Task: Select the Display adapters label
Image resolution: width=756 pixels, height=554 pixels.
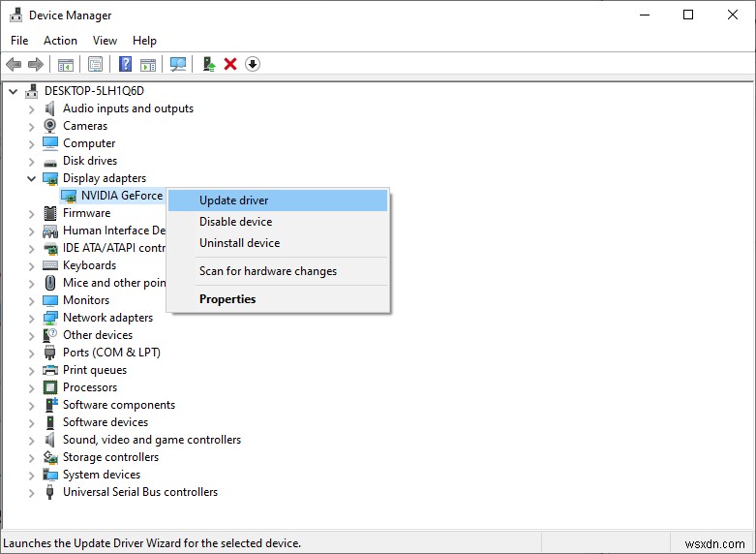Action: (x=105, y=178)
